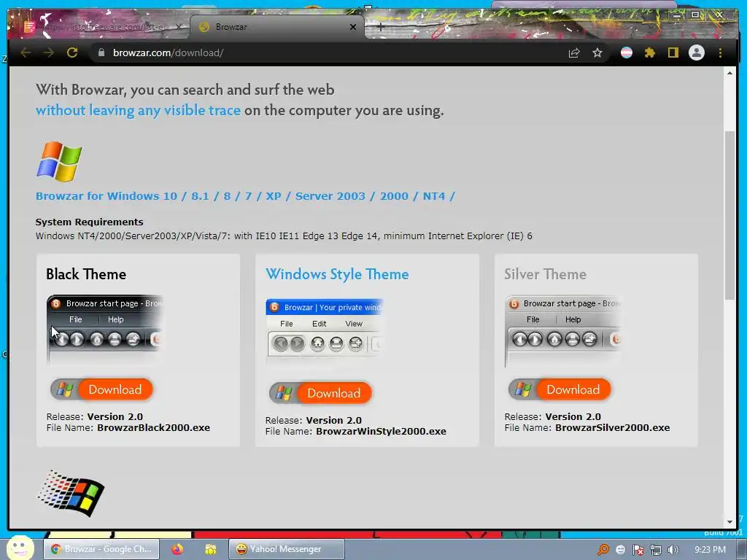Click the 'System Requirements' heading

[89, 222]
